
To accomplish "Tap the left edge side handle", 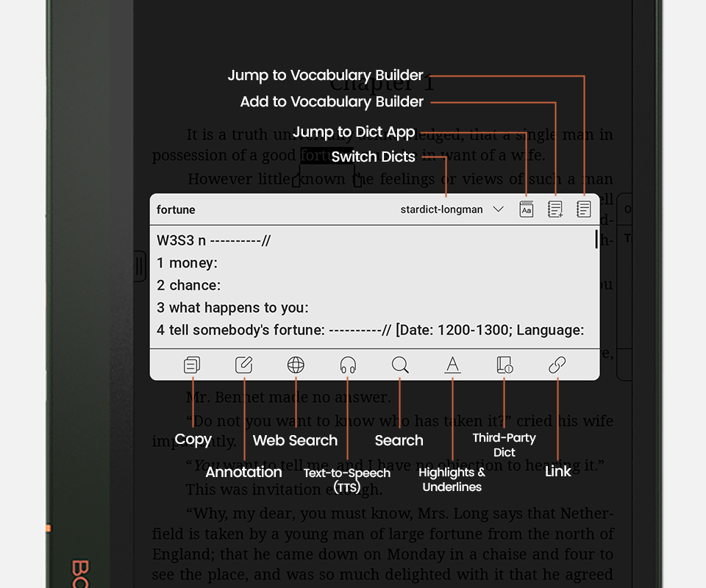I will tap(140, 266).
